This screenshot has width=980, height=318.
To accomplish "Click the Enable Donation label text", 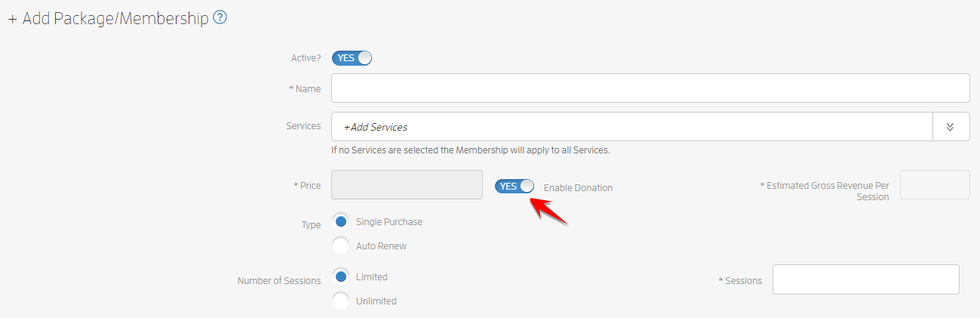I will coord(578,187).
